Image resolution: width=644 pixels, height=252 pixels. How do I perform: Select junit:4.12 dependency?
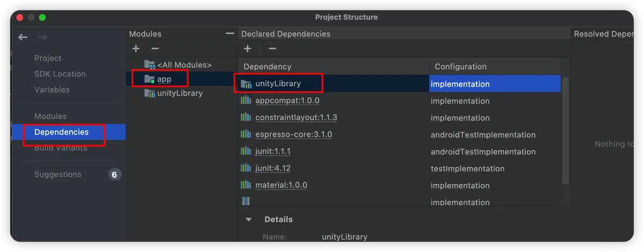click(x=273, y=168)
